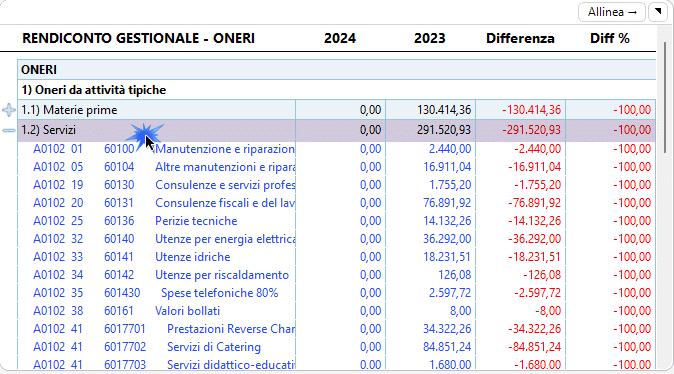This screenshot has height=374, width=674.
Task: Select the Consulenze fiscali e del lav row
Action: [x=337, y=203]
